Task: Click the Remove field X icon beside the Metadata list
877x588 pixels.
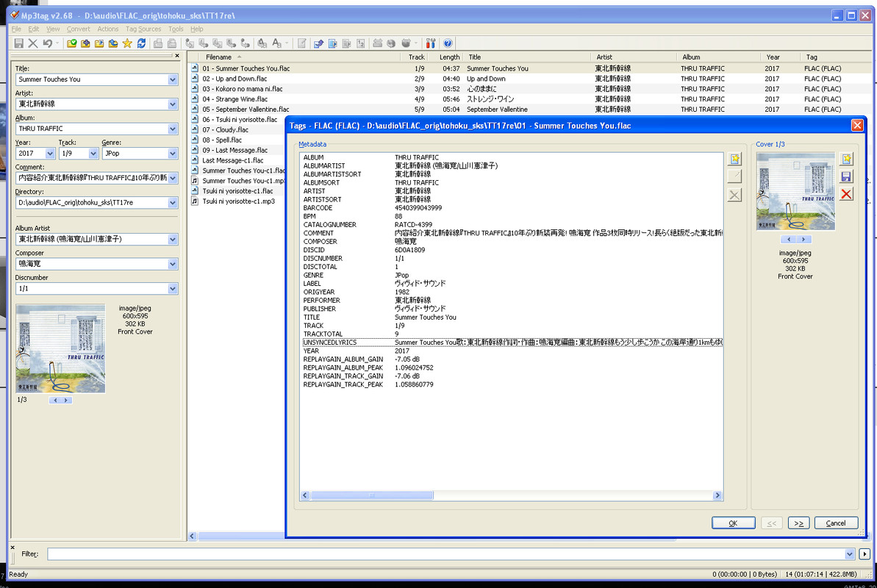Action: pyautogui.click(x=735, y=195)
